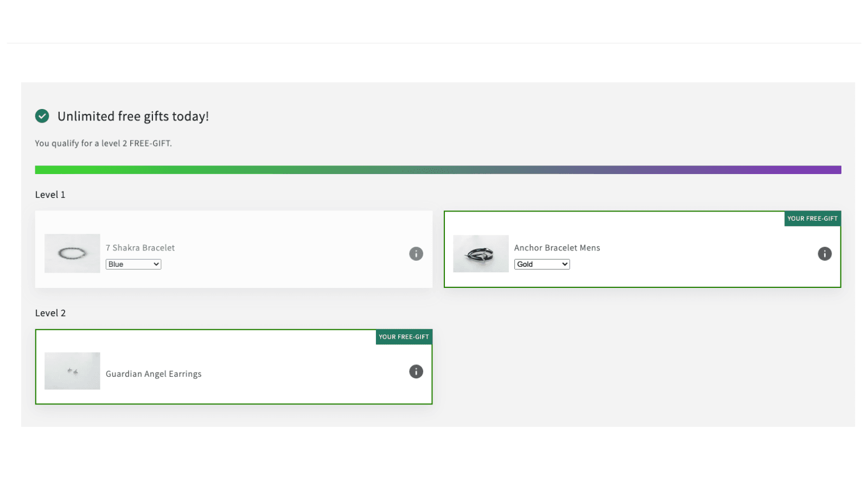Viewport: 868px width, 488px height.
Task: Click the info icon for Anchor Bracelet Mens
Action: 825,254
